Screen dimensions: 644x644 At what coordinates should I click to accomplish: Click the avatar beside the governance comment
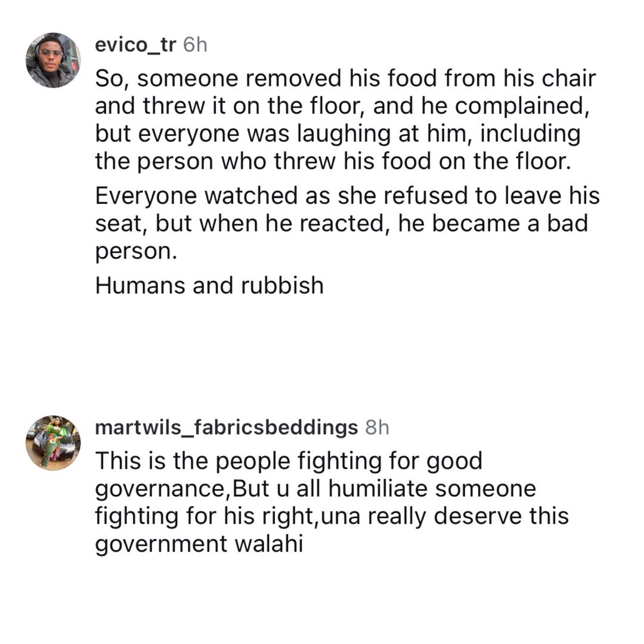point(54,441)
